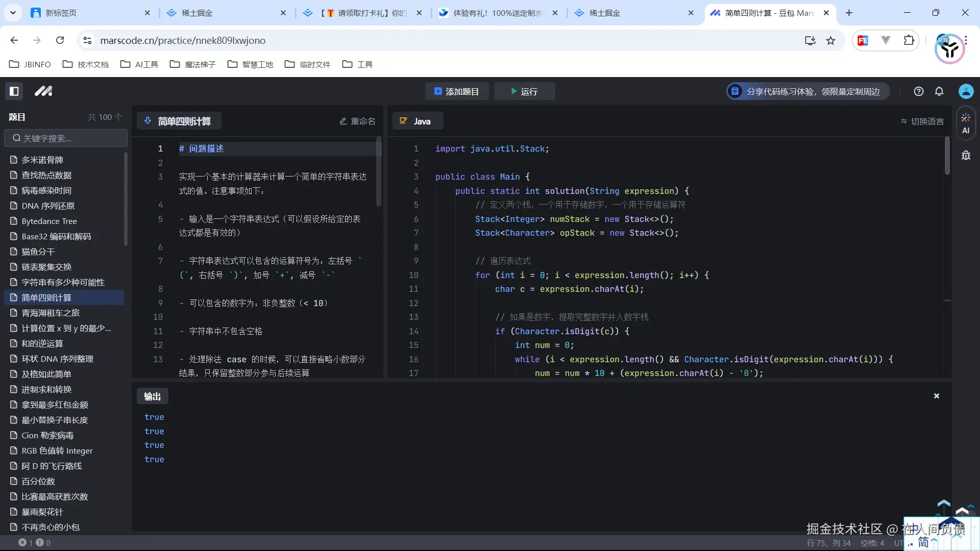Click the bookmark star in the address bar

(831, 40)
